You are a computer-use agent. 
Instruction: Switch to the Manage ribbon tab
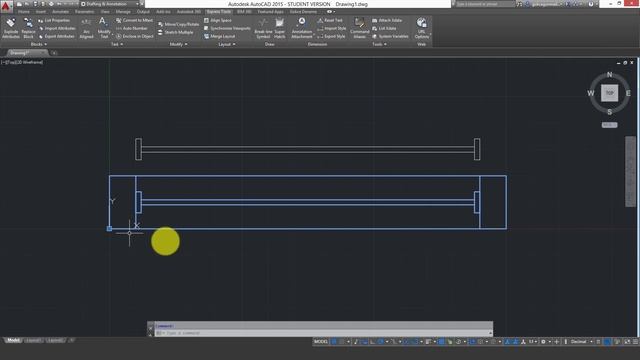pos(123,12)
